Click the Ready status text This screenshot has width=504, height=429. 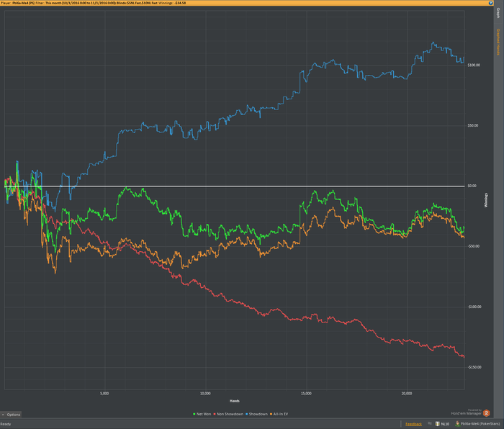pos(6,424)
